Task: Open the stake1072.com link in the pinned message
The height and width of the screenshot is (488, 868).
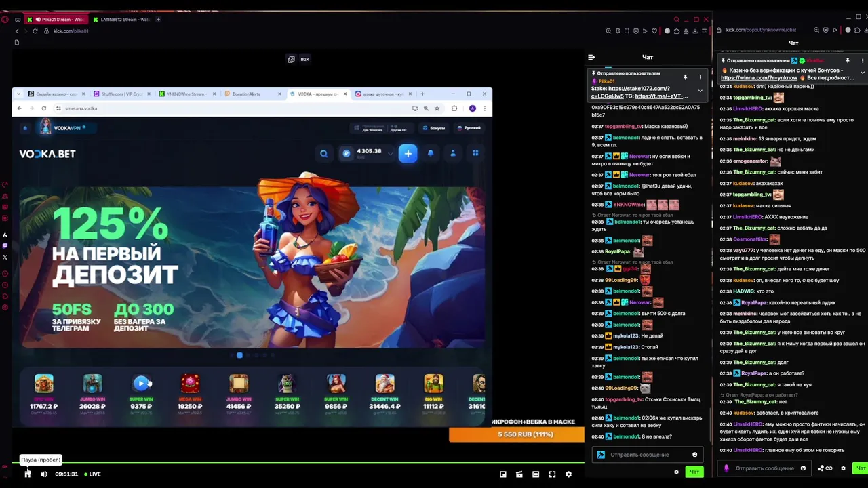Action: 639,89
